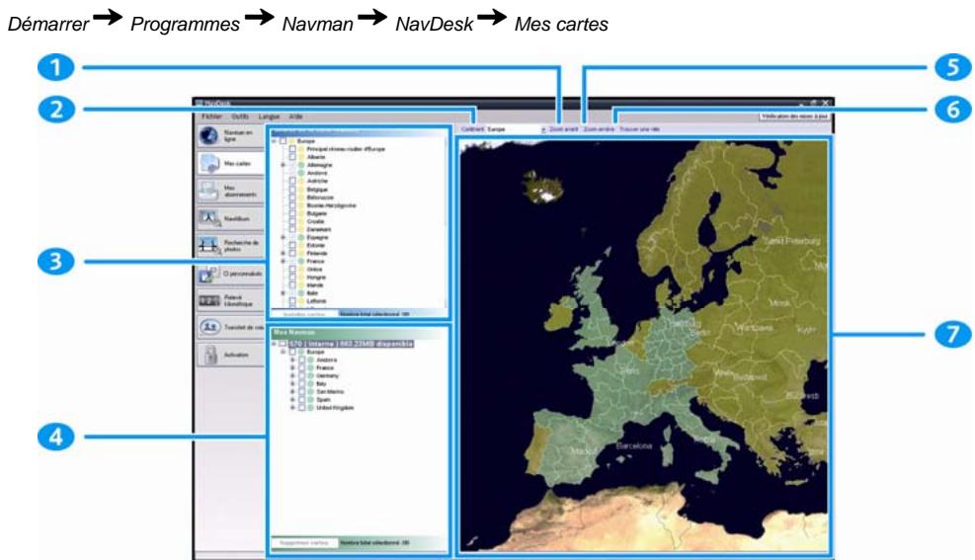Click the Barcelona label on the map
The image size is (975, 560).
[x=633, y=445]
